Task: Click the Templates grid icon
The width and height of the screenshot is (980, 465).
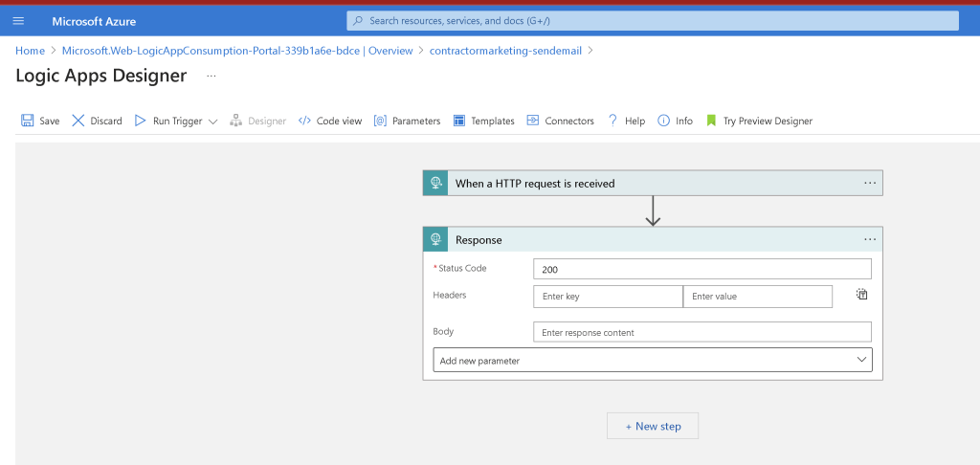Action: [x=459, y=121]
